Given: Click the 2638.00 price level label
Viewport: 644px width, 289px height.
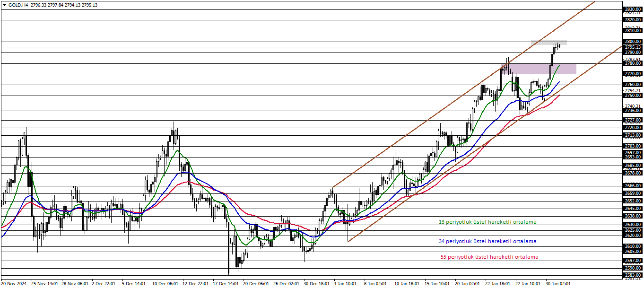Looking at the screenshot, I should pos(633,216).
